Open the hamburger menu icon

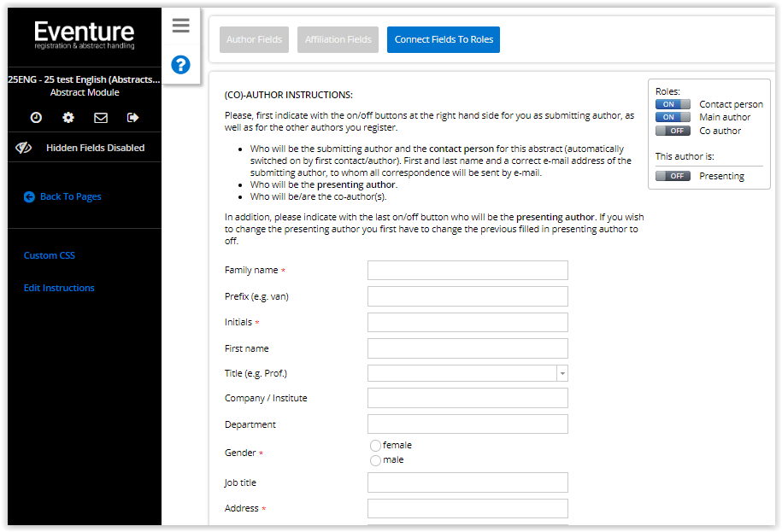180,26
